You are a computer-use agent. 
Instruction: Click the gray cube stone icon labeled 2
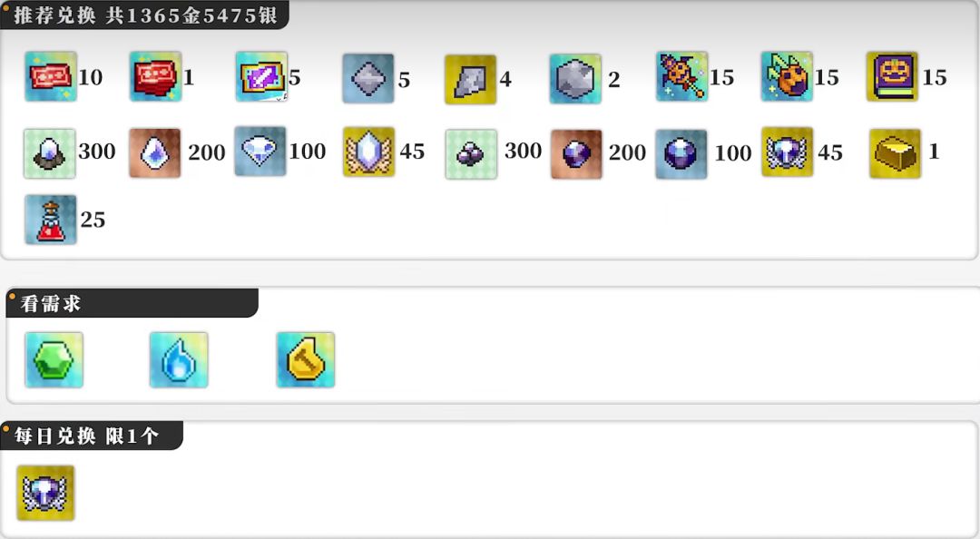(575, 79)
